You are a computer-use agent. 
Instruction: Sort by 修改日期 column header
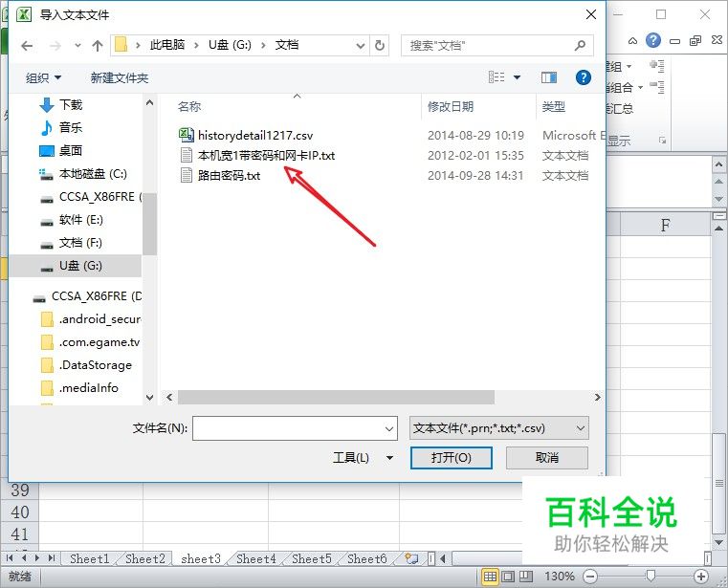coord(451,107)
